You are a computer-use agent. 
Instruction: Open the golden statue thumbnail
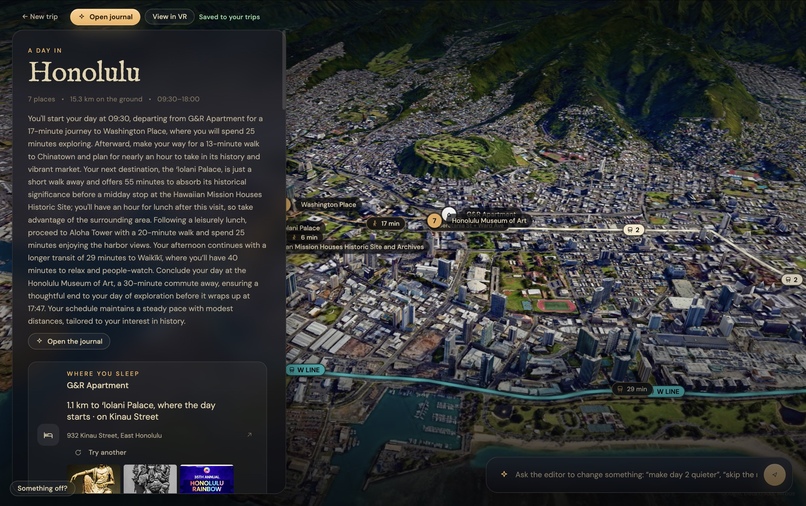pos(94,479)
